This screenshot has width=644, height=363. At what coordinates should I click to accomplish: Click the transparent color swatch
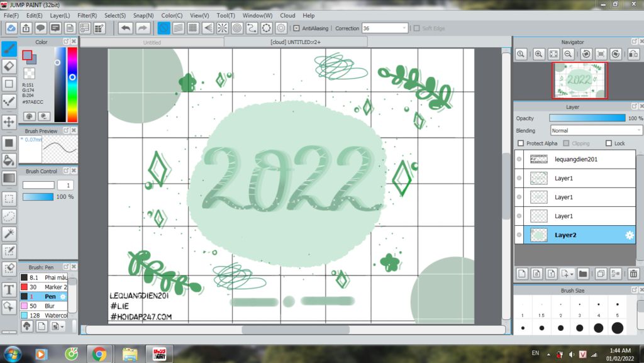pyautogui.click(x=29, y=74)
